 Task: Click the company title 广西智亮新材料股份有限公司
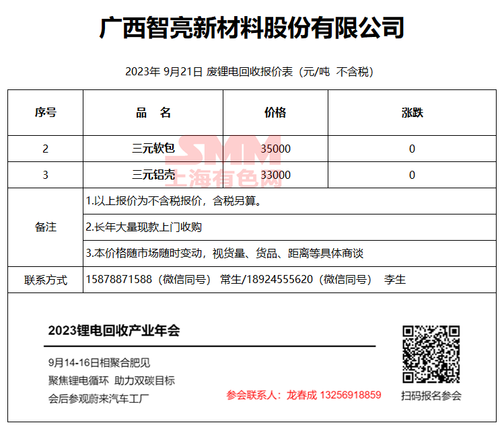point(252,28)
